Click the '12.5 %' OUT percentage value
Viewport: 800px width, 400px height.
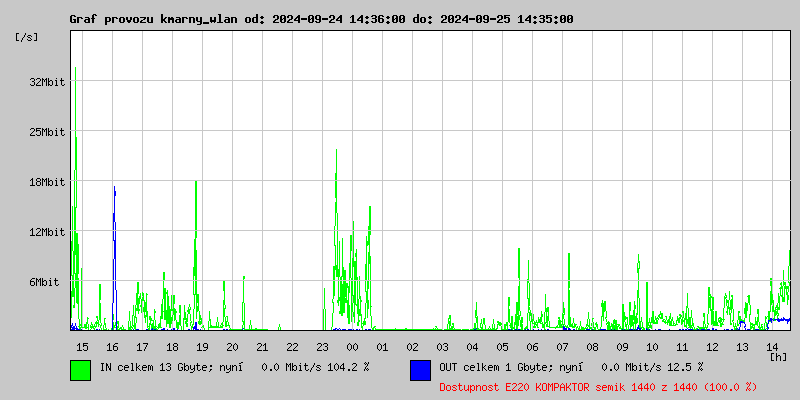684,367
